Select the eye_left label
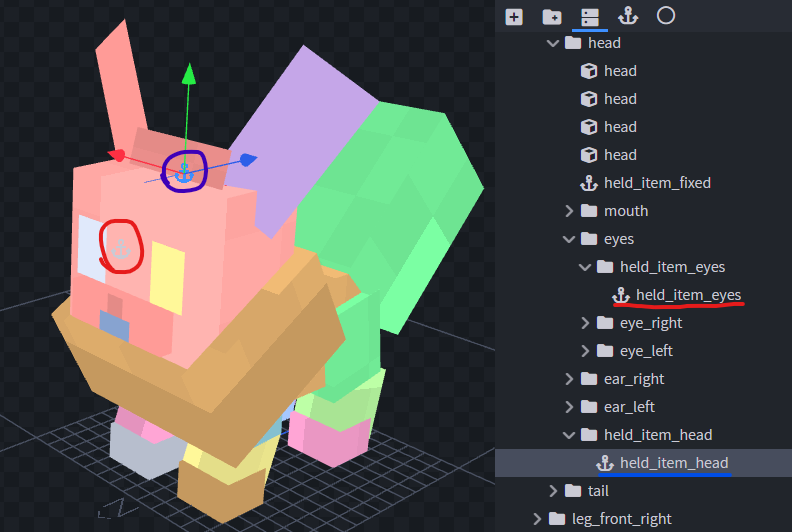This screenshot has height=532, width=792. click(646, 351)
